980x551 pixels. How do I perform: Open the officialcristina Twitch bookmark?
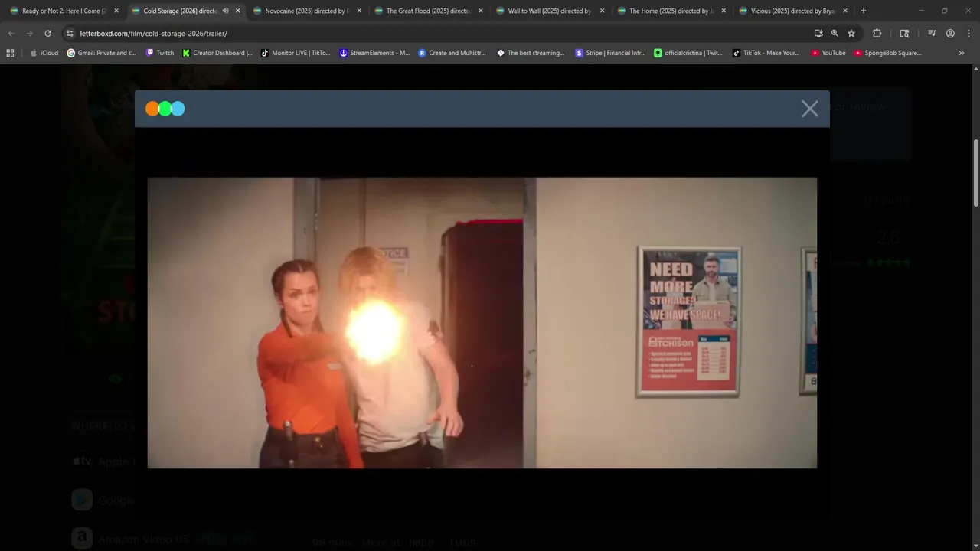coord(688,53)
